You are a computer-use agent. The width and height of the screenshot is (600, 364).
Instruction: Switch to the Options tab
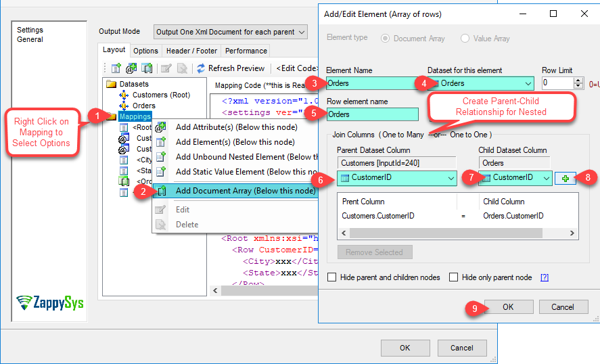coord(146,51)
